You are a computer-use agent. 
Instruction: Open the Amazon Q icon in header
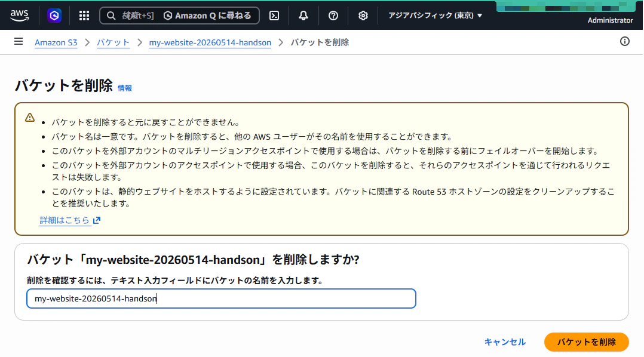coord(54,15)
